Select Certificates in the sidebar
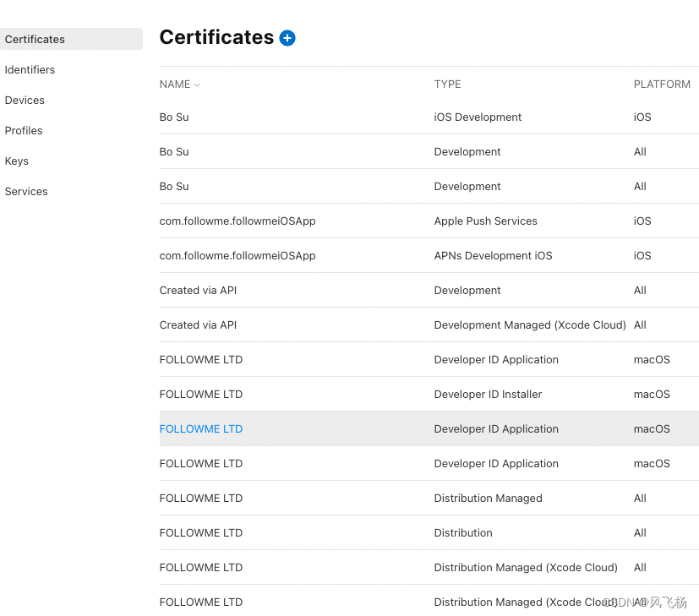This screenshot has width=699, height=616. point(35,39)
